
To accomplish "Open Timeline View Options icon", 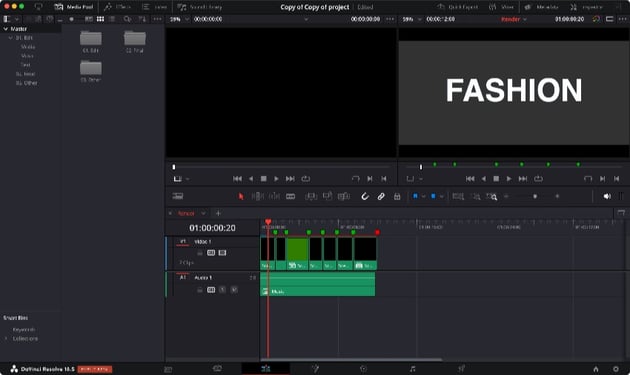I will (x=178, y=196).
